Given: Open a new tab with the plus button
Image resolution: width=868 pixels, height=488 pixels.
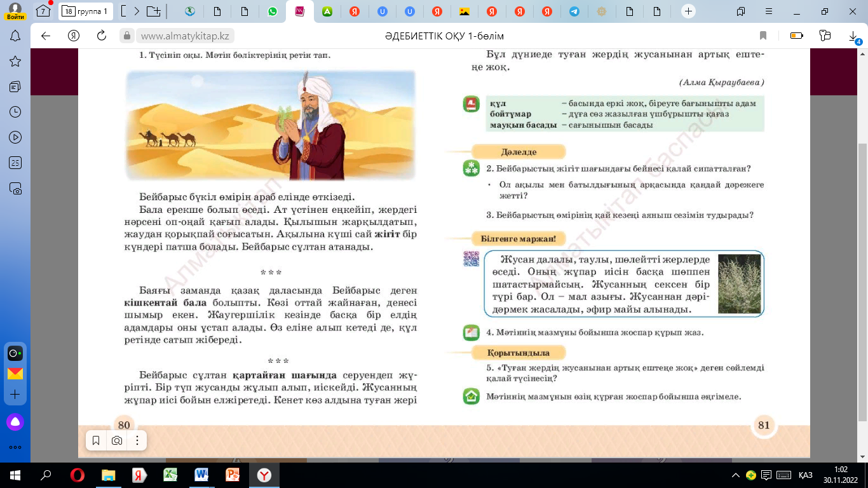Looking at the screenshot, I should pyautogui.click(x=688, y=11).
